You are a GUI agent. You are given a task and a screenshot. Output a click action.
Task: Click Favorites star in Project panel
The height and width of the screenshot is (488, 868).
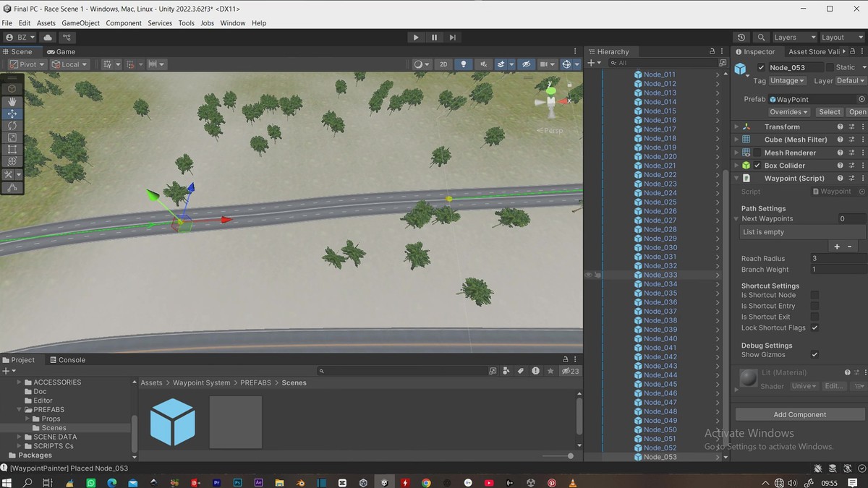(x=550, y=371)
